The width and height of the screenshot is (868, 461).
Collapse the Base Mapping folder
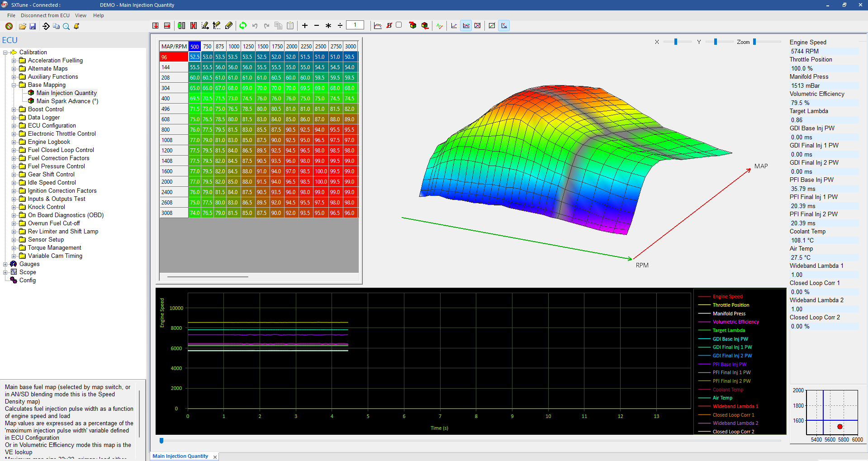click(14, 85)
